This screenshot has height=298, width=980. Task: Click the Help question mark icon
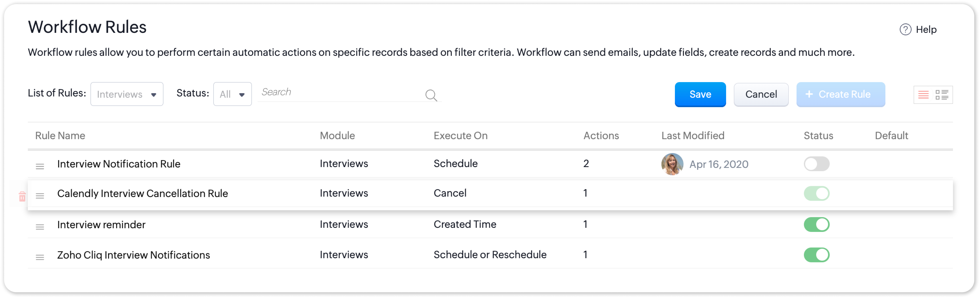(x=905, y=29)
